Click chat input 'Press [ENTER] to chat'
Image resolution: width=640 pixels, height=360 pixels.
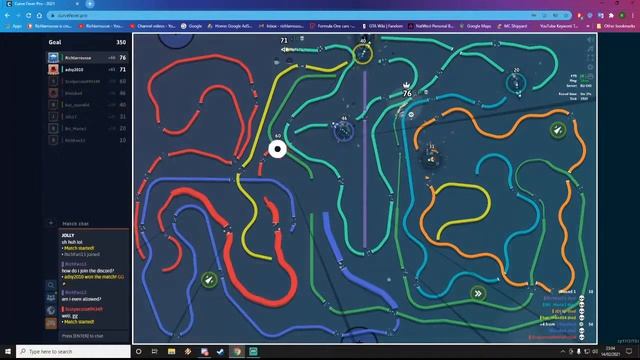coord(94,336)
